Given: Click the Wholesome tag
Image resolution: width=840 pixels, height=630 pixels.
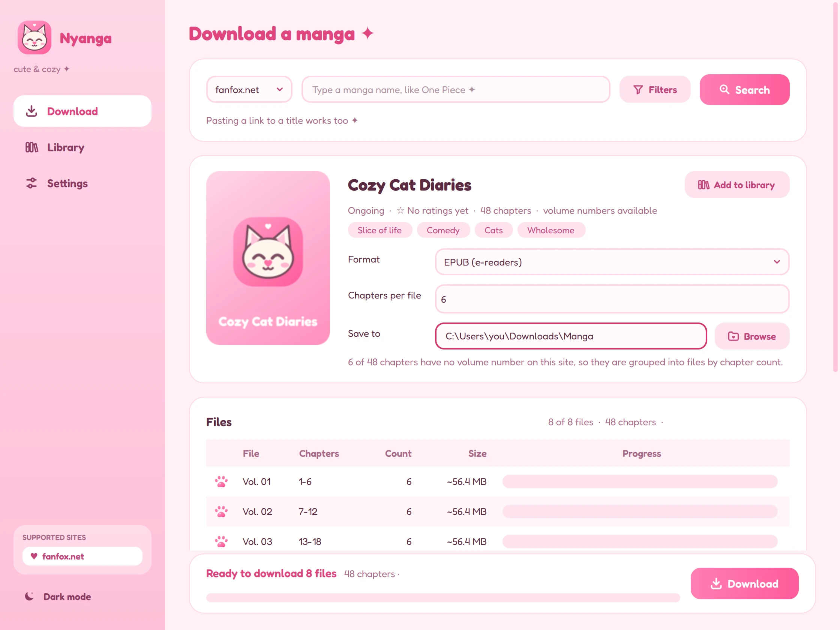Looking at the screenshot, I should 551,230.
